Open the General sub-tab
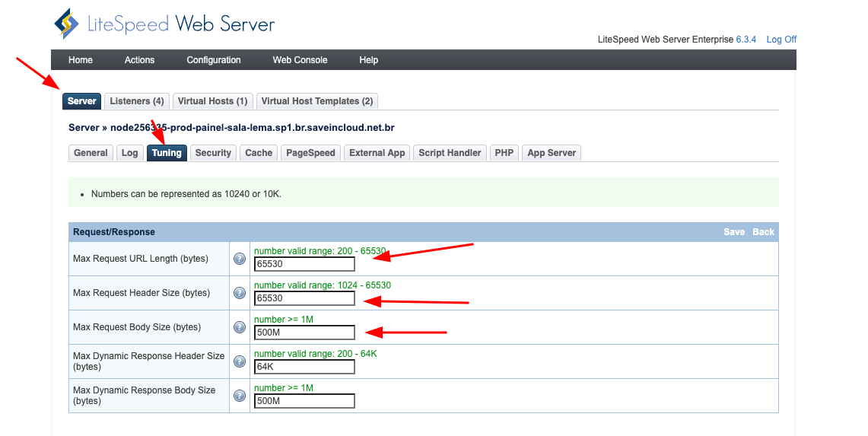Image resolution: width=868 pixels, height=436 pixels. click(x=91, y=153)
